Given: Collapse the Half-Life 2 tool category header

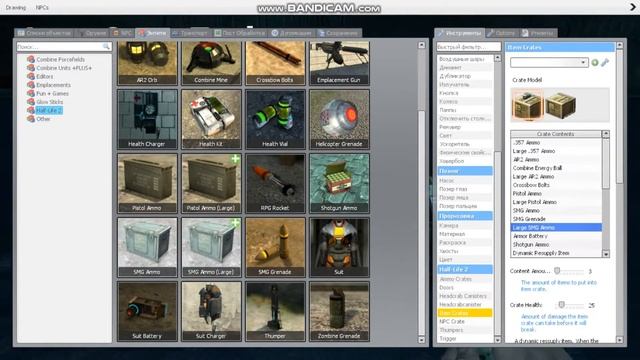Looking at the screenshot, I should 465,269.
